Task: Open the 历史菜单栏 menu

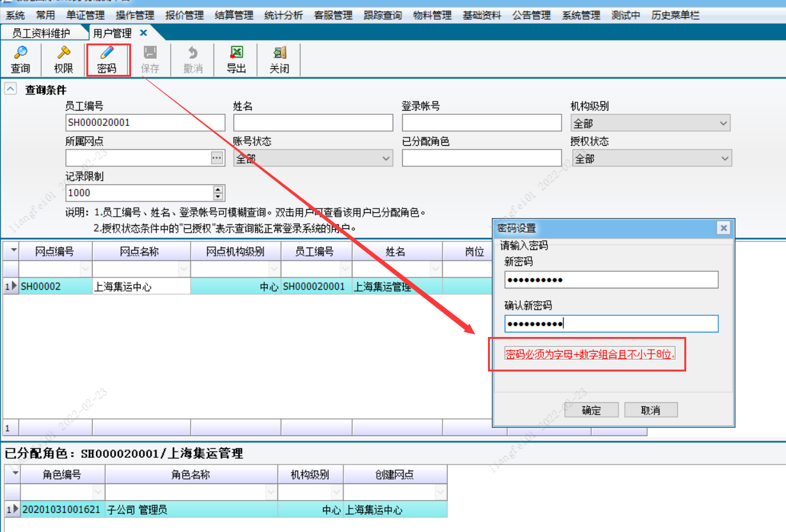Action: pyautogui.click(x=675, y=15)
